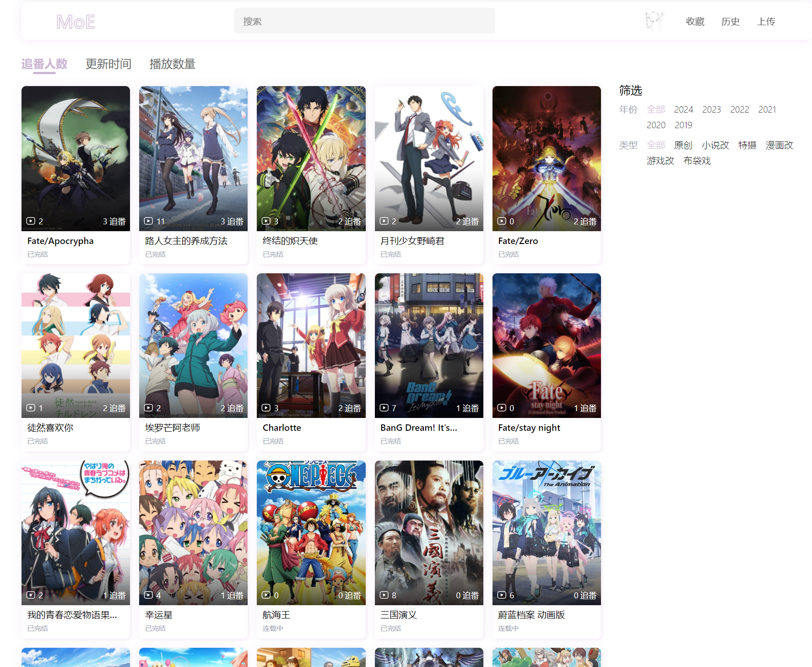812x667 pixels.
Task: Open 收藏 favorites page
Action: 695,22
